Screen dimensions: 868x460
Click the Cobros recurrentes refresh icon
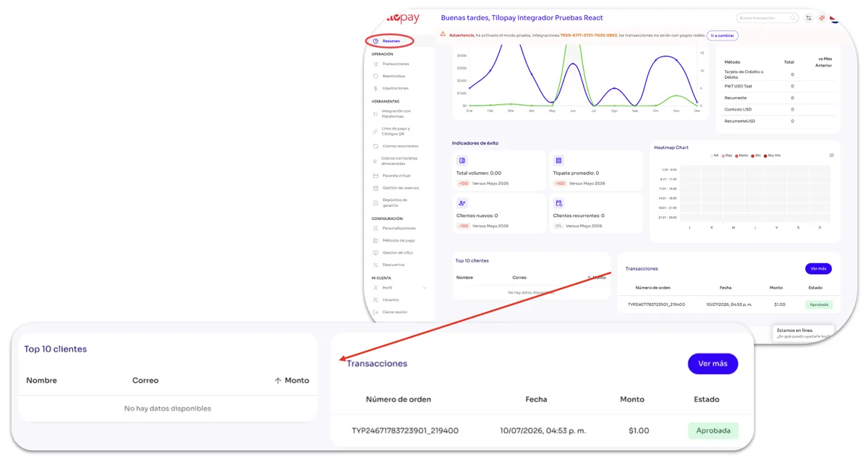point(375,146)
